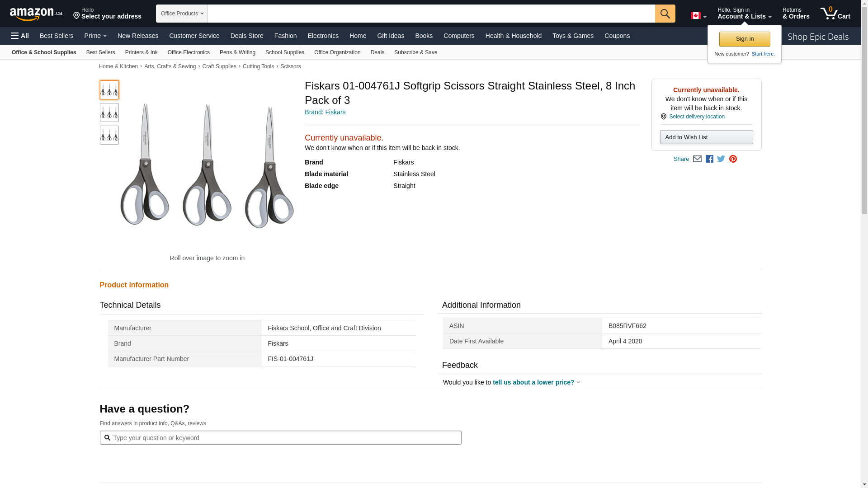Share product on Twitter icon

[721, 159]
